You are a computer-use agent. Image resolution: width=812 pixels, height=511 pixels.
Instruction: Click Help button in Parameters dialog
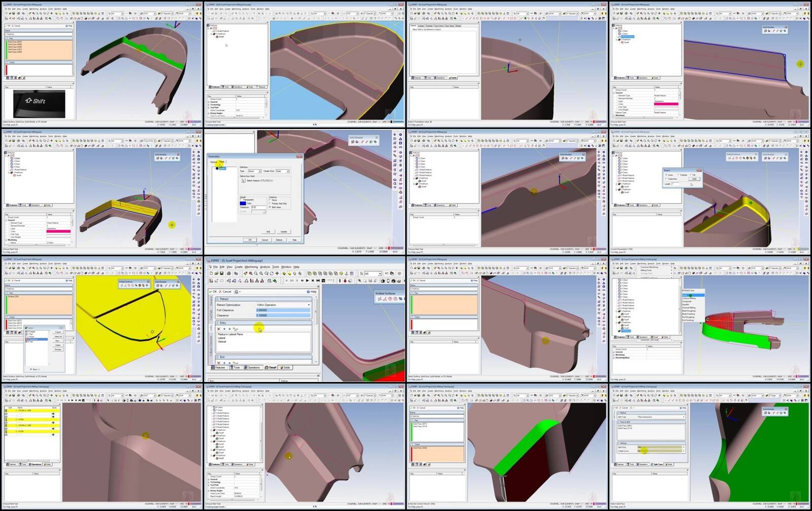[x=294, y=240]
